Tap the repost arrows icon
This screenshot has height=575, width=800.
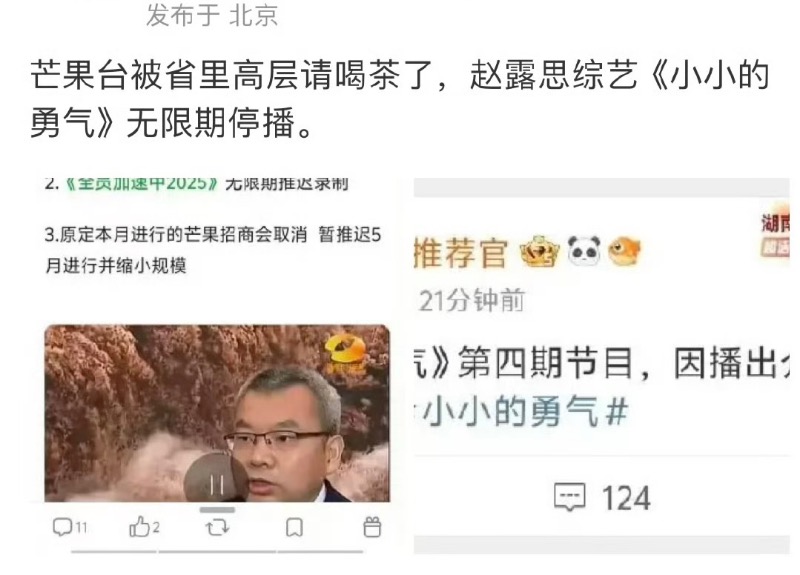(x=217, y=527)
